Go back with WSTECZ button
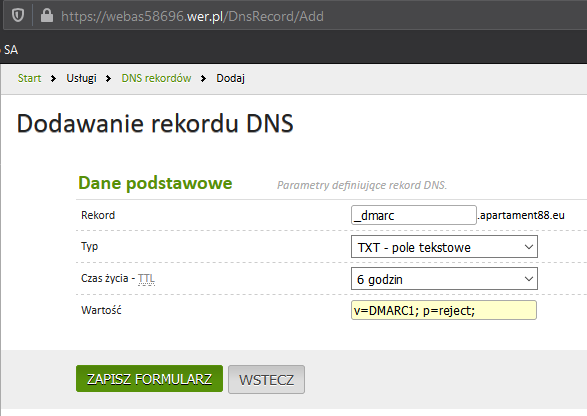 click(x=266, y=380)
